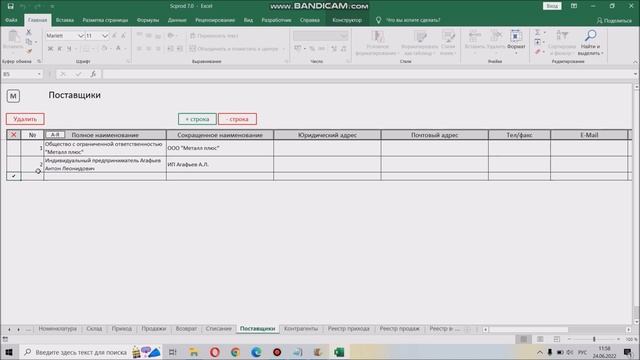Click the horizontal scrollbar thumb

point(529,329)
